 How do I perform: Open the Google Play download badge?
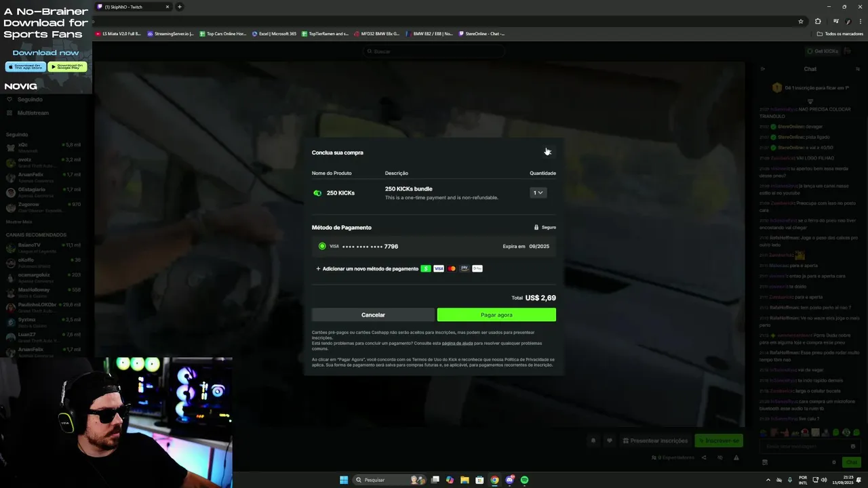67,66
